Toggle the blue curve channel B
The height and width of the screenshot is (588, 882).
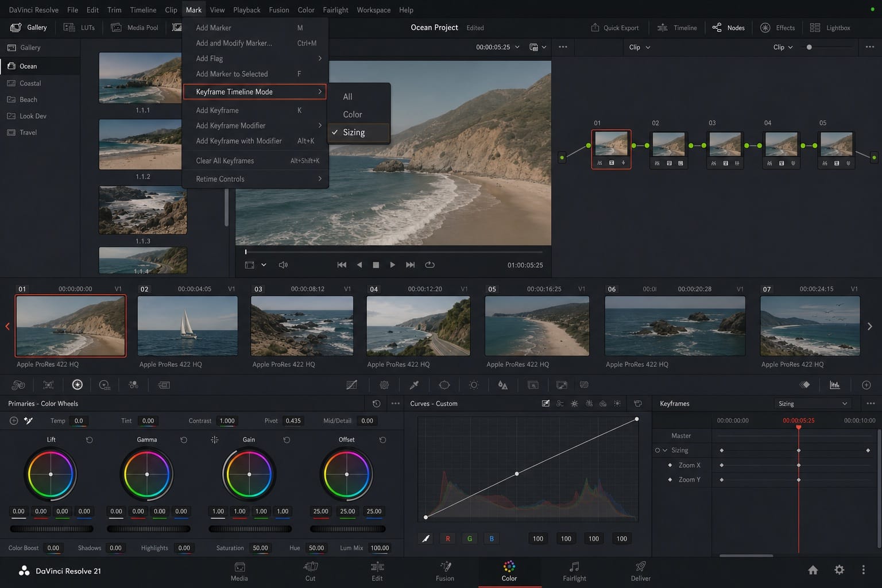click(x=492, y=539)
